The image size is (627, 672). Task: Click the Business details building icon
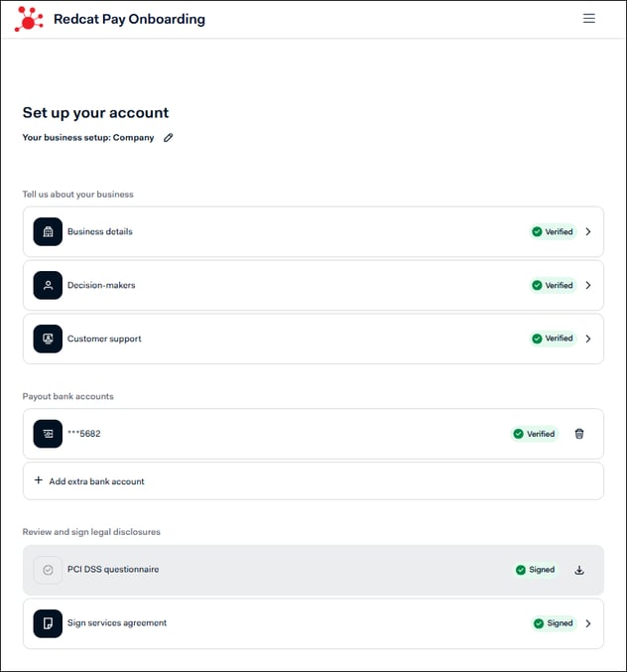[48, 231]
